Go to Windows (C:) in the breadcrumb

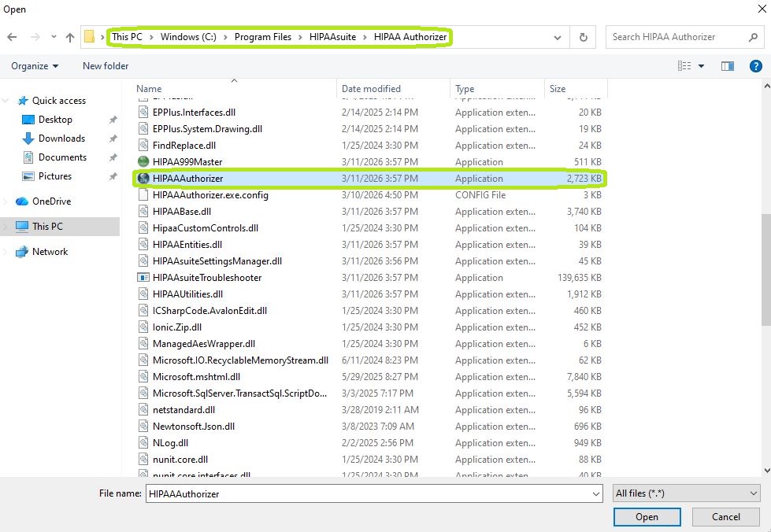[x=188, y=37]
